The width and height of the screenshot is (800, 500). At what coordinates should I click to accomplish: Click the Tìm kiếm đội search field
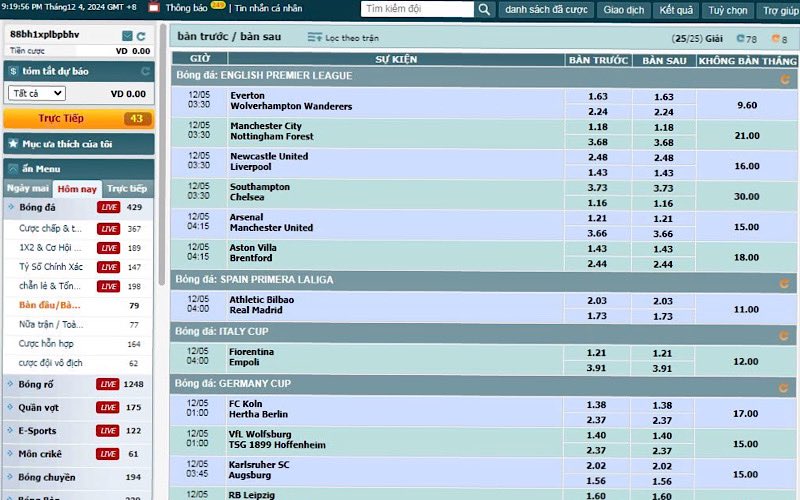414,10
